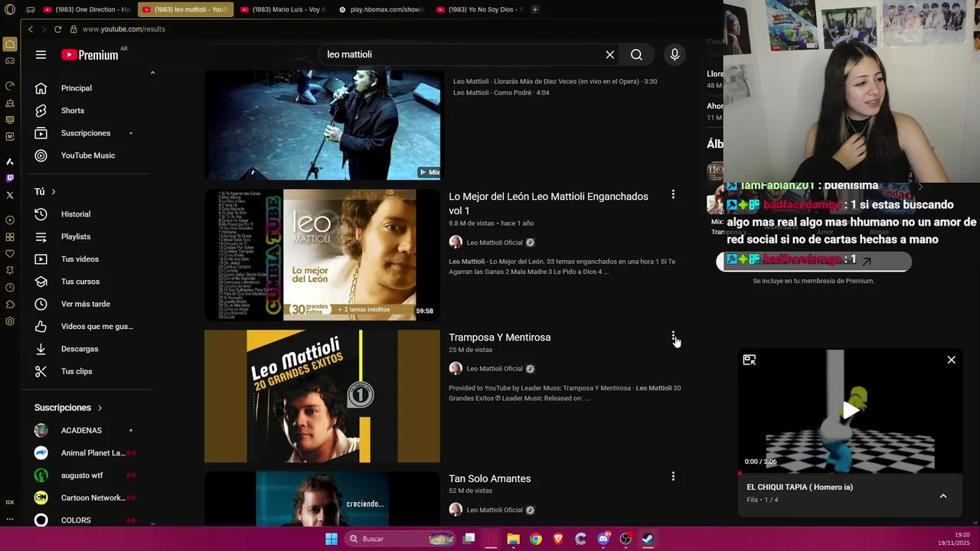View site info via the padlock icon

point(73,29)
